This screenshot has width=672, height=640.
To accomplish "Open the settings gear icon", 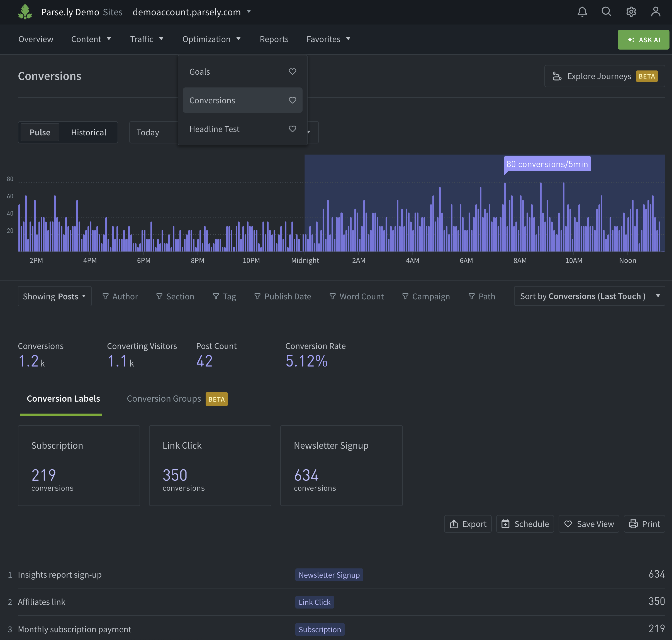I will point(631,12).
